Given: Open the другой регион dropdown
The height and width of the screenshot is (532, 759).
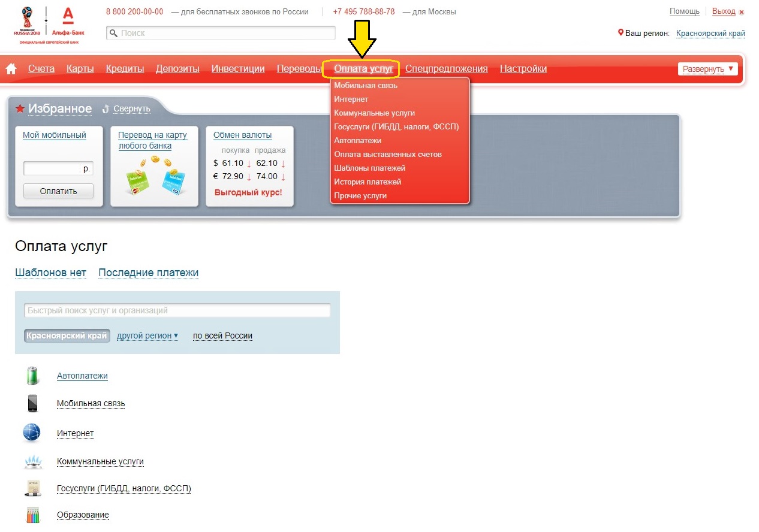Looking at the screenshot, I should point(147,335).
